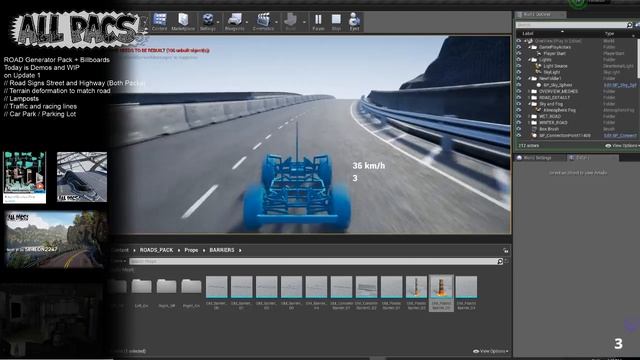Image resolution: width=640 pixels, height=360 pixels.
Task: Select the WINTER_ROAD folder row
Action: coord(553,122)
